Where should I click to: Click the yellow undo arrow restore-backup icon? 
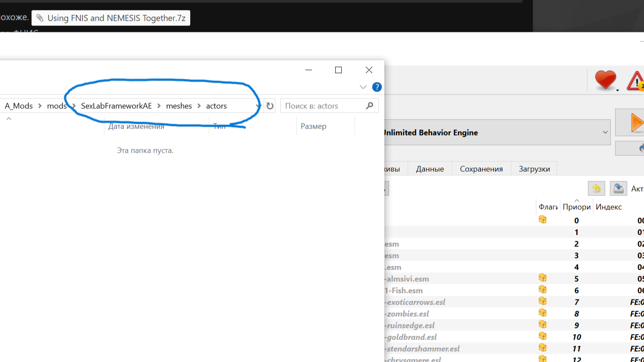pyautogui.click(x=596, y=189)
